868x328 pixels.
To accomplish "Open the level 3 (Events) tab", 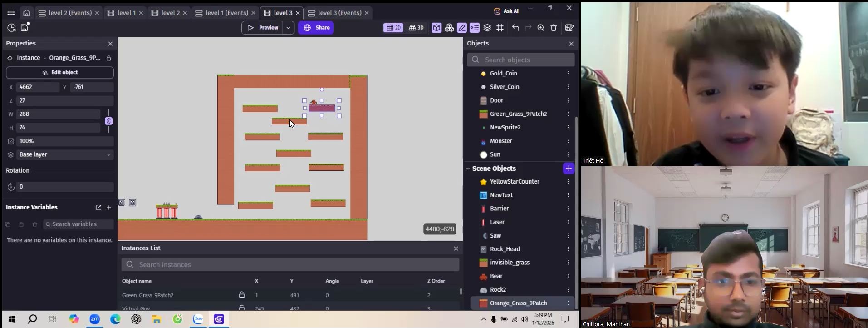I will 339,13.
